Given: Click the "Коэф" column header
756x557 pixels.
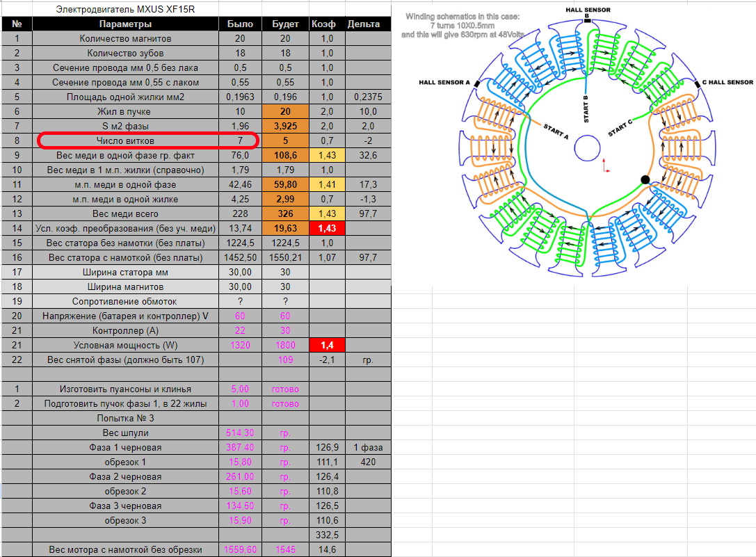Looking at the screenshot, I should (x=327, y=24).
